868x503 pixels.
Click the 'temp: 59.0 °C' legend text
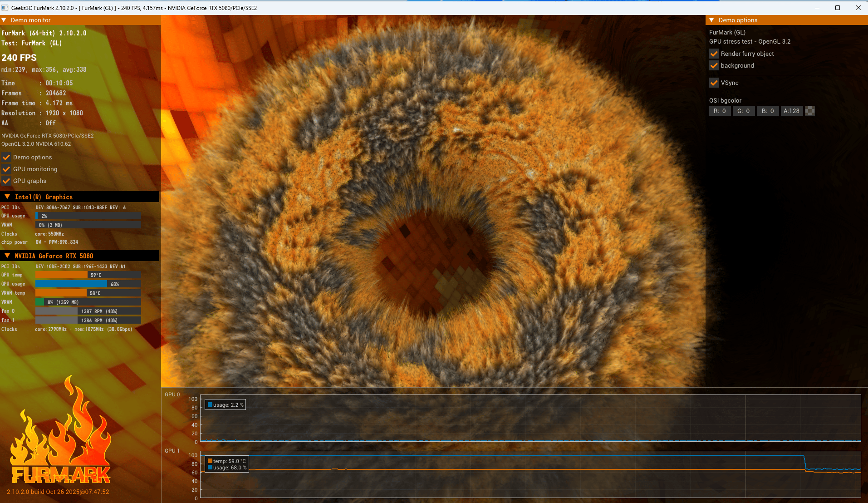pyautogui.click(x=230, y=461)
